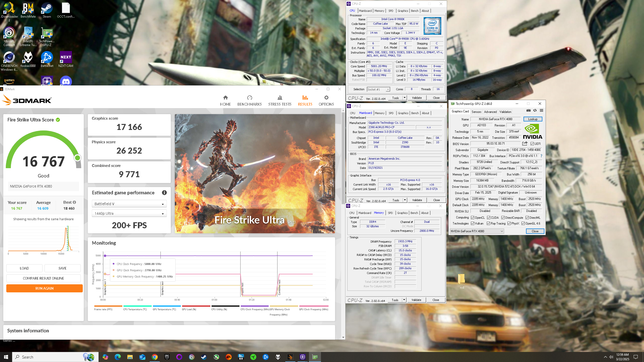Click the taskbar Search box
Image resolution: width=644 pixels, height=362 pixels.
pos(55,357)
